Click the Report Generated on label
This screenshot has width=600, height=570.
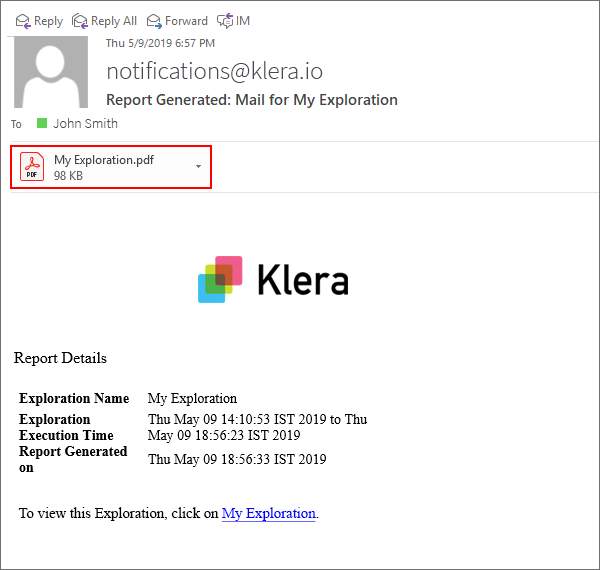tap(73, 459)
